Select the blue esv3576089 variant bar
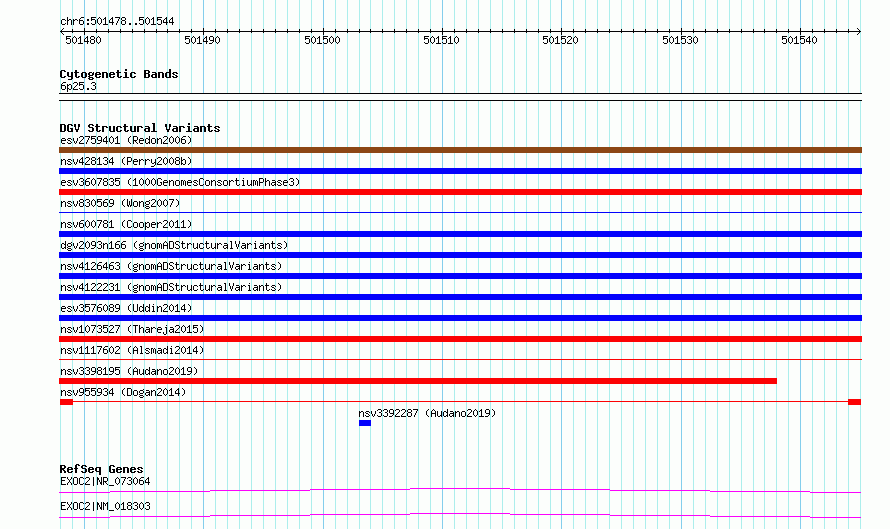The height and width of the screenshot is (529, 890). pyautogui.click(x=460, y=318)
